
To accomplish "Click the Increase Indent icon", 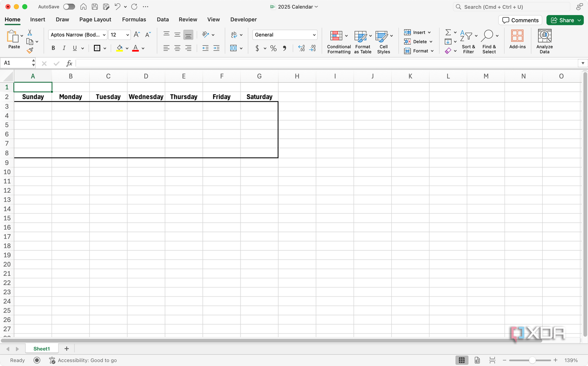I will tap(216, 48).
